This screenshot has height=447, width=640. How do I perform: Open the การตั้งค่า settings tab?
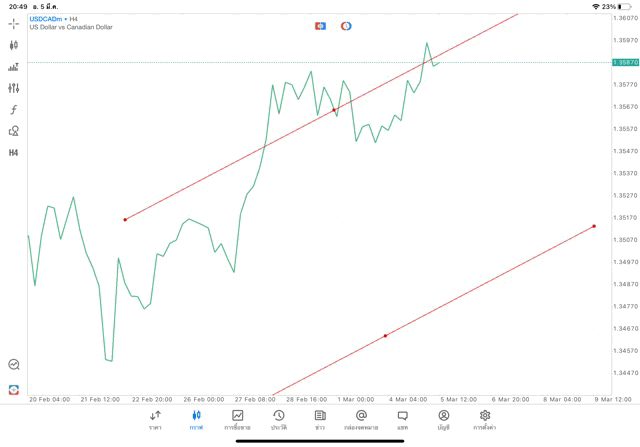coord(485,419)
